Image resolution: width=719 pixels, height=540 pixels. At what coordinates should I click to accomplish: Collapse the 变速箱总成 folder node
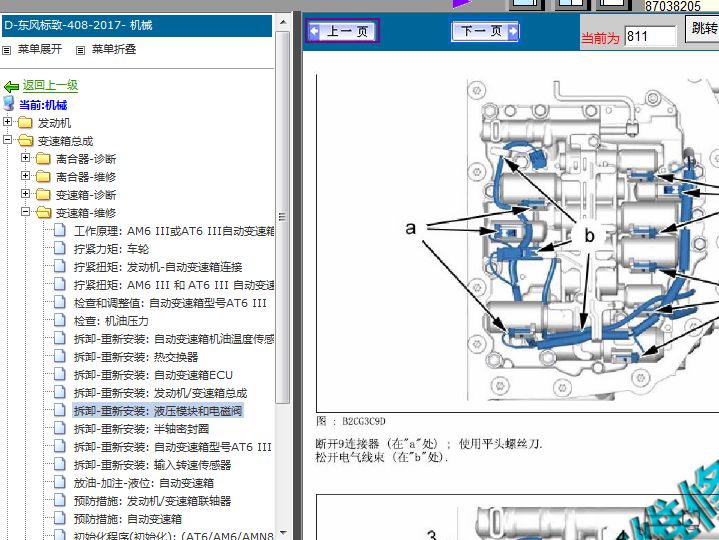coord(7,139)
